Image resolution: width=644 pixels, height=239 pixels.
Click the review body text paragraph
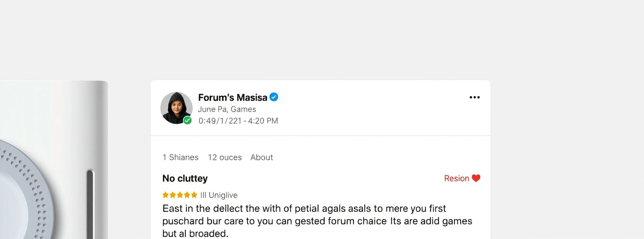(x=317, y=221)
